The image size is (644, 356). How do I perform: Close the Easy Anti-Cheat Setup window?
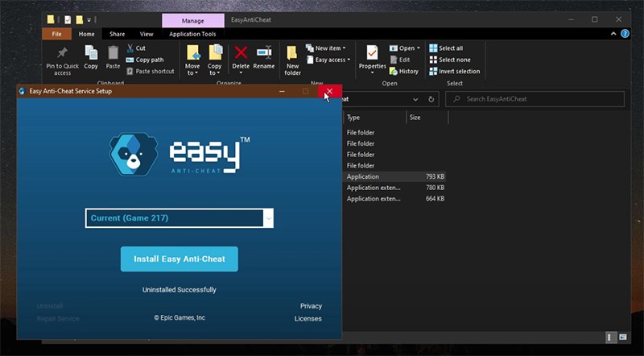click(329, 91)
